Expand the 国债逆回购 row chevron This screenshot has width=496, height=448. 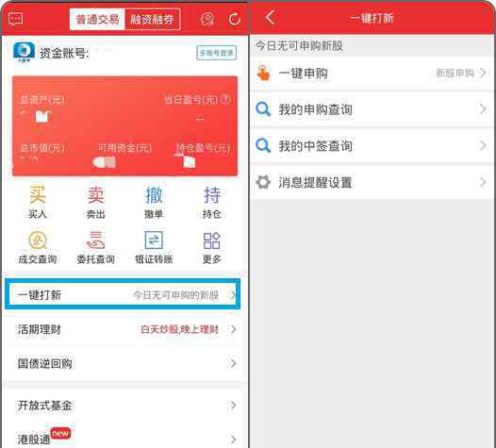(x=233, y=363)
